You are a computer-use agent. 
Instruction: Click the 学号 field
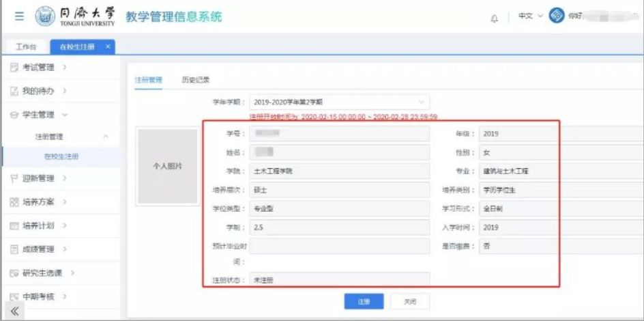point(339,134)
